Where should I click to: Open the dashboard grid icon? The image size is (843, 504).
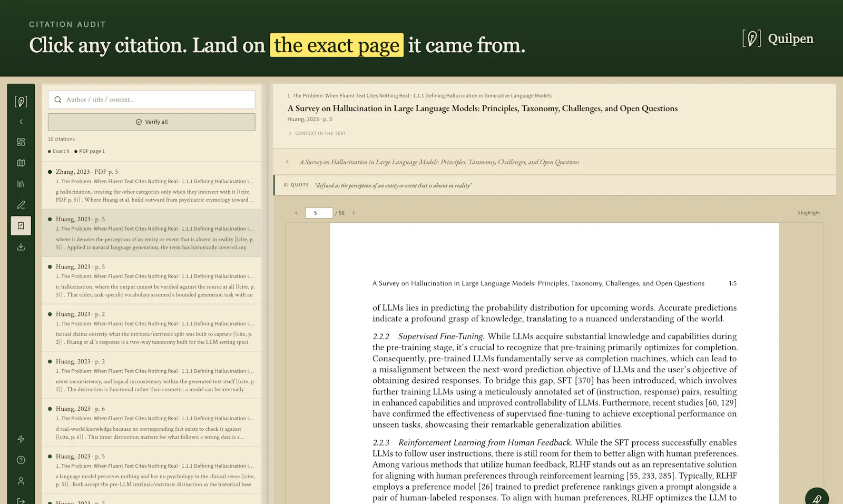pos(21,142)
